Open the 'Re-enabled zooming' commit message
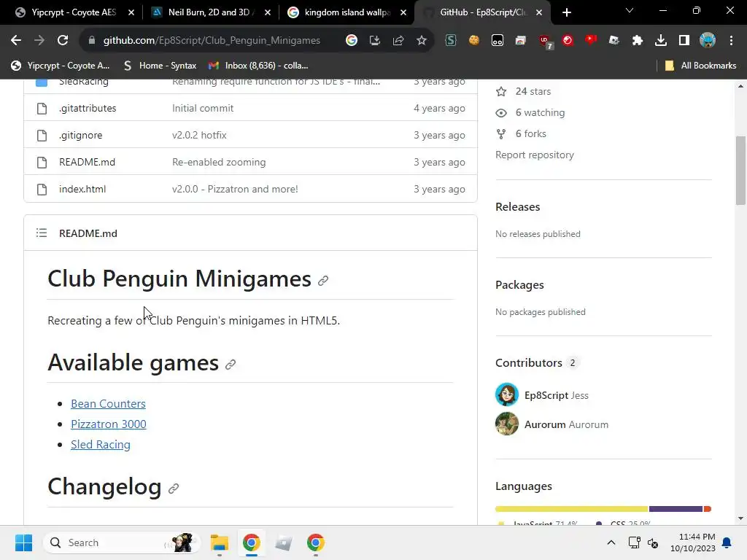 pos(219,163)
